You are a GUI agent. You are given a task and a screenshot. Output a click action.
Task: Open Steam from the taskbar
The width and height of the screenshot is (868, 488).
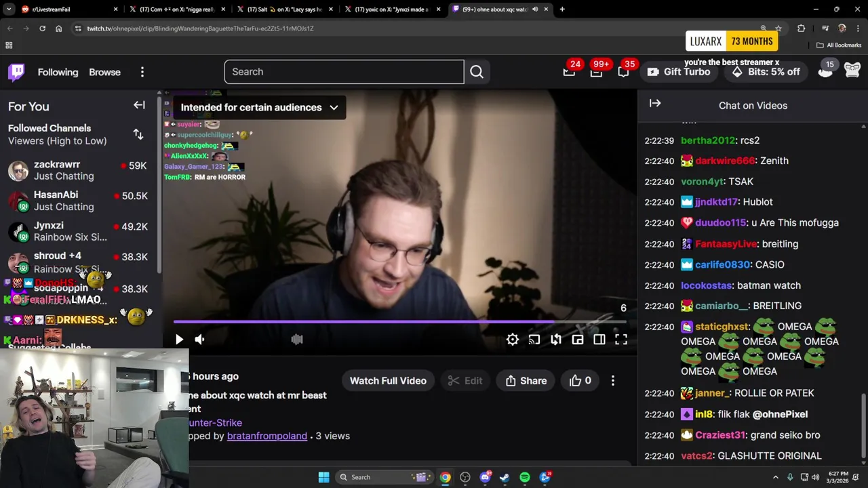(505, 477)
